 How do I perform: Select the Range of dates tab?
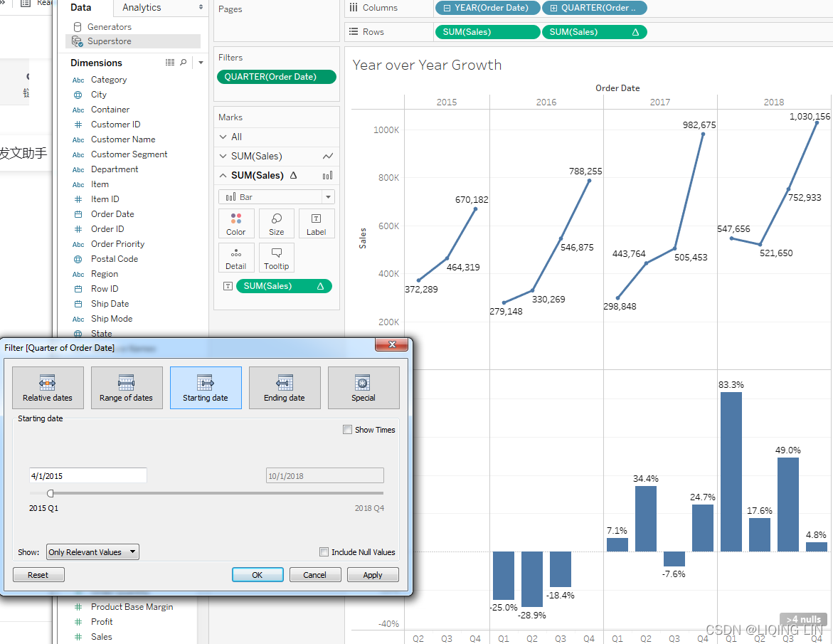(x=127, y=388)
